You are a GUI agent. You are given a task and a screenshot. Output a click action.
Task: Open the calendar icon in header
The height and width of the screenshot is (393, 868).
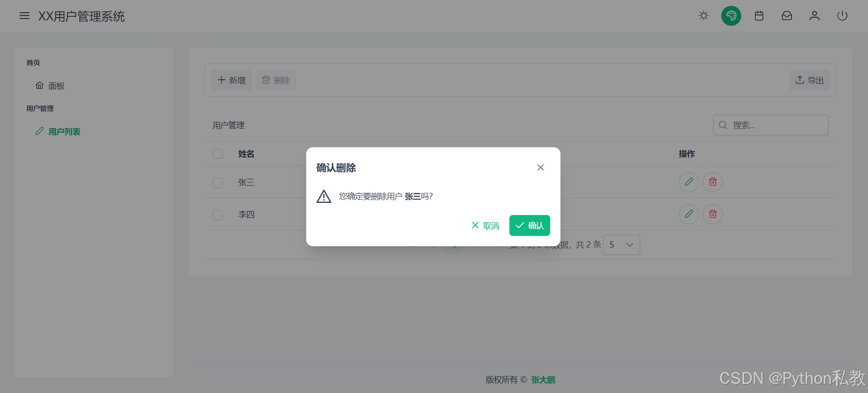pos(759,16)
